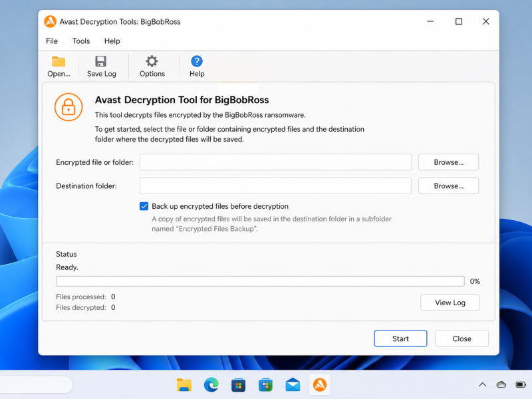
Task: Open the File menu
Action: (52, 41)
